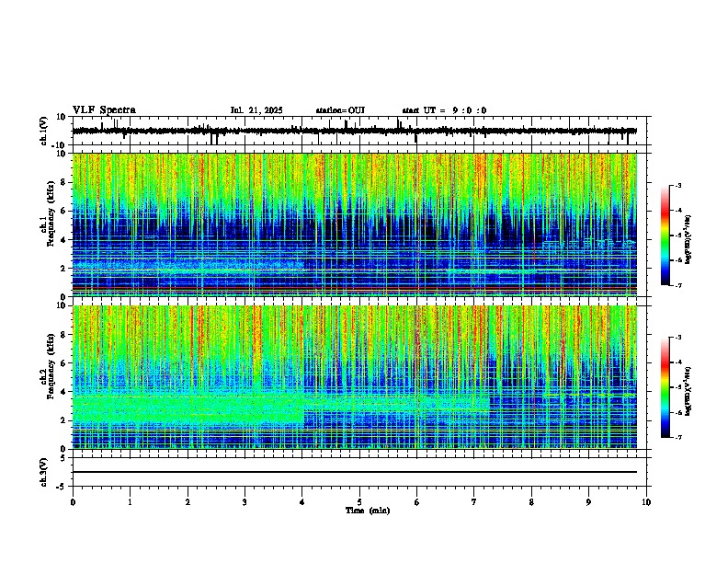This screenshot has width=728, height=563.
Task: Click the "-7" label on ch.2 color scale
Action: [x=678, y=437]
